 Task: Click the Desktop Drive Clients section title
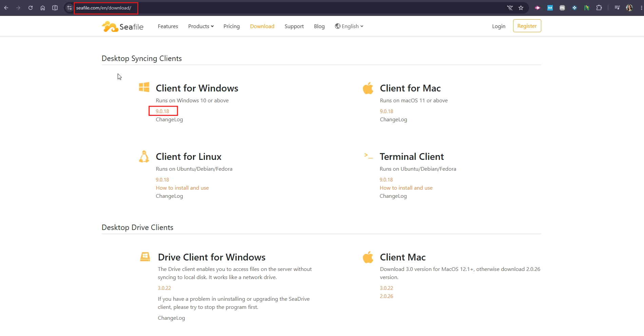click(x=137, y=228)
